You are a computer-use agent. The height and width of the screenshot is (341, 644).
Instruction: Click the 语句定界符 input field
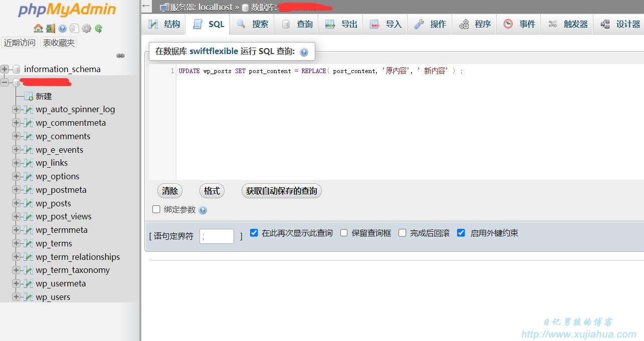(x=217, y=236)
